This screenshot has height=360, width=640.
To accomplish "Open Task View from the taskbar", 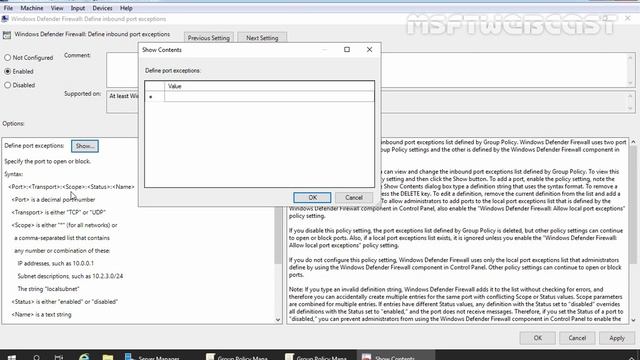I will coord(59,358).
